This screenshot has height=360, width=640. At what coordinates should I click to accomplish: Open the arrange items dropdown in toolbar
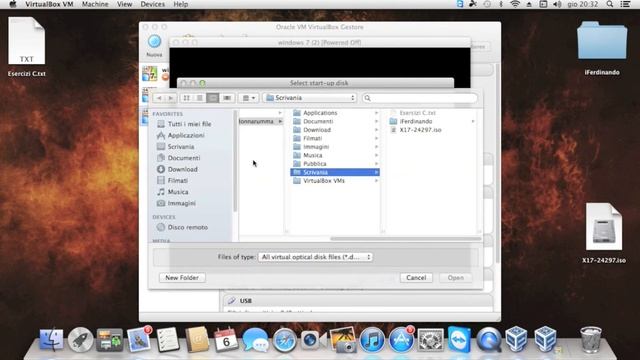click(249, 98)
